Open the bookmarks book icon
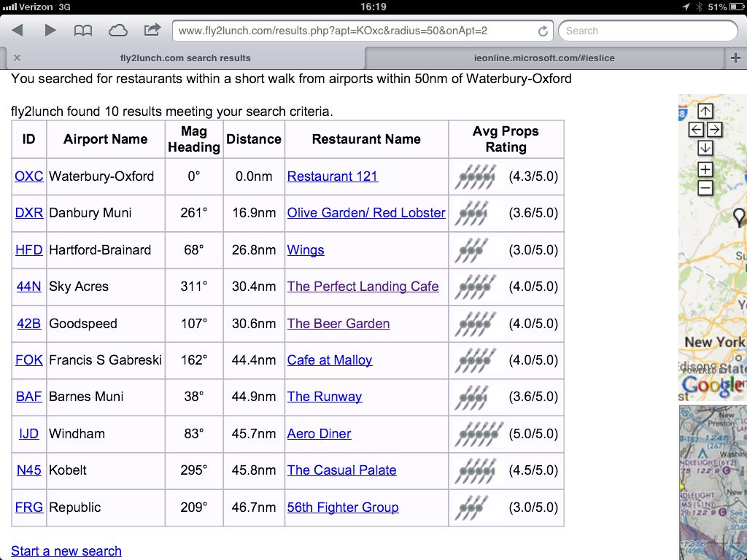 pyautogui.click(x=83, y=31)
